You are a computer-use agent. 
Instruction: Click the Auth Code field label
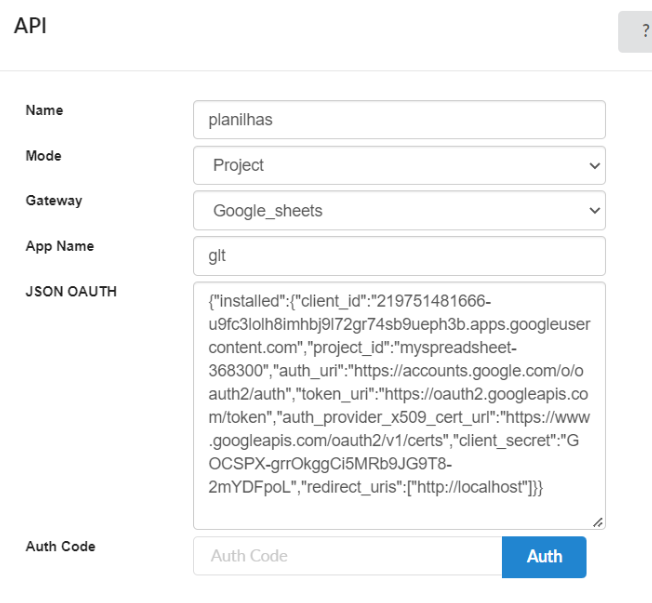point(60,546)
